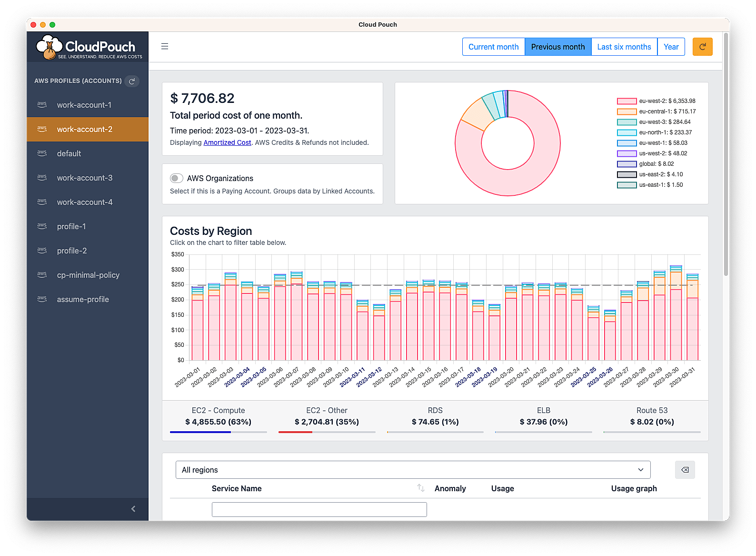Click the main window vertical scrollbar
756x556 pixels.
tap(726, 154)
